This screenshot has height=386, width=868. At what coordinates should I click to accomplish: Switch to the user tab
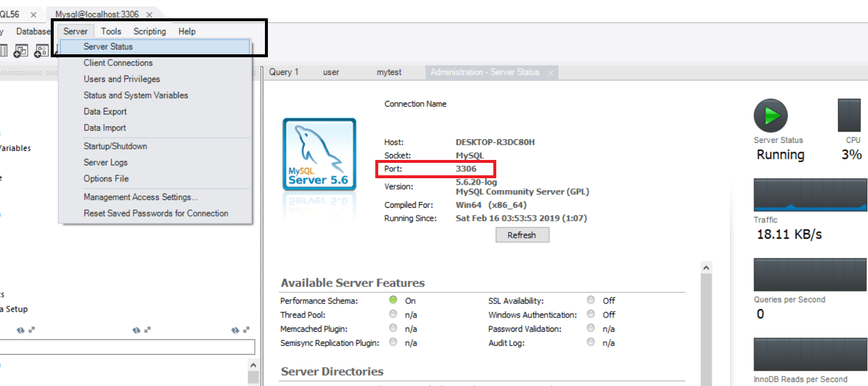pyautogui.click(x=331, y=72)
